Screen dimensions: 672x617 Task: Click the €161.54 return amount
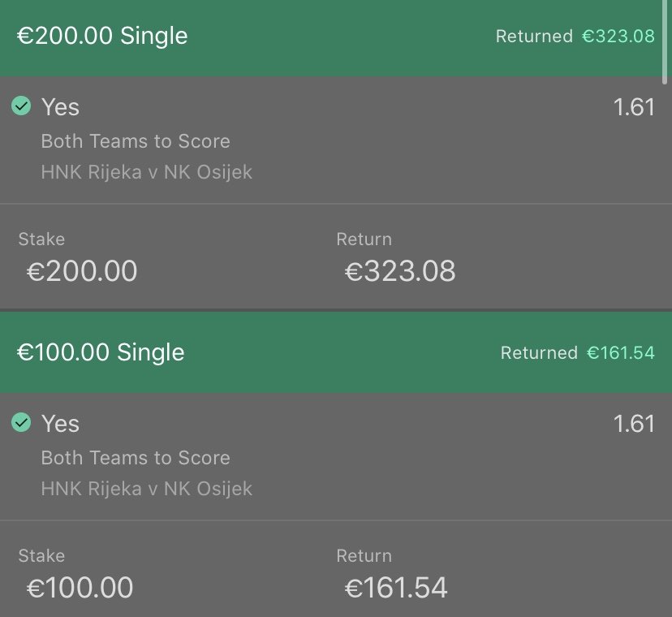[396, 588]
